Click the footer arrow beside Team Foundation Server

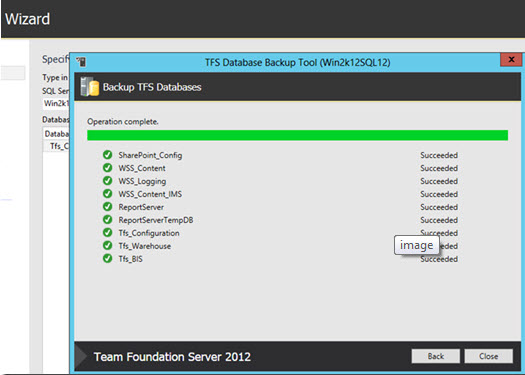pyautogui.click(x=81, y=356)
